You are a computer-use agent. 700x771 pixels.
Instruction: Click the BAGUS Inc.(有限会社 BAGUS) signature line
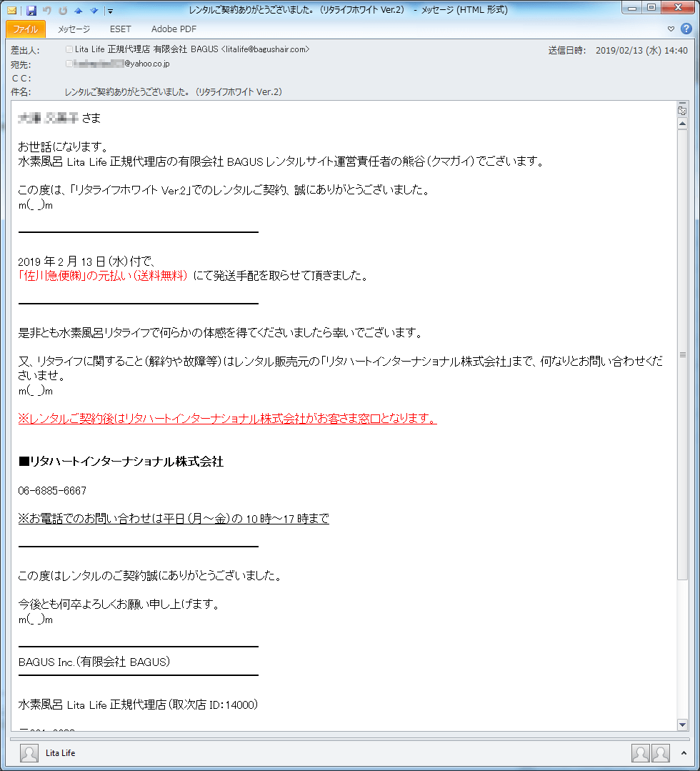(x=94, y=662)
